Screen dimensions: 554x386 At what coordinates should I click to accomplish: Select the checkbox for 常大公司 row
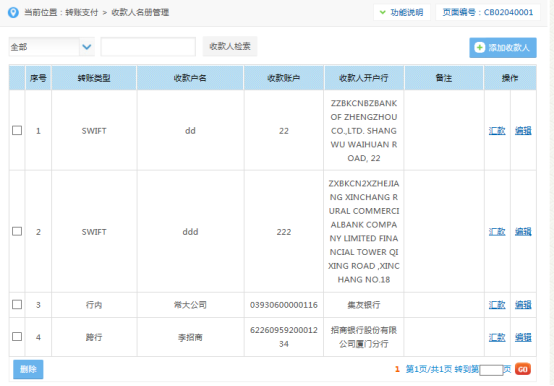[17, 304]
